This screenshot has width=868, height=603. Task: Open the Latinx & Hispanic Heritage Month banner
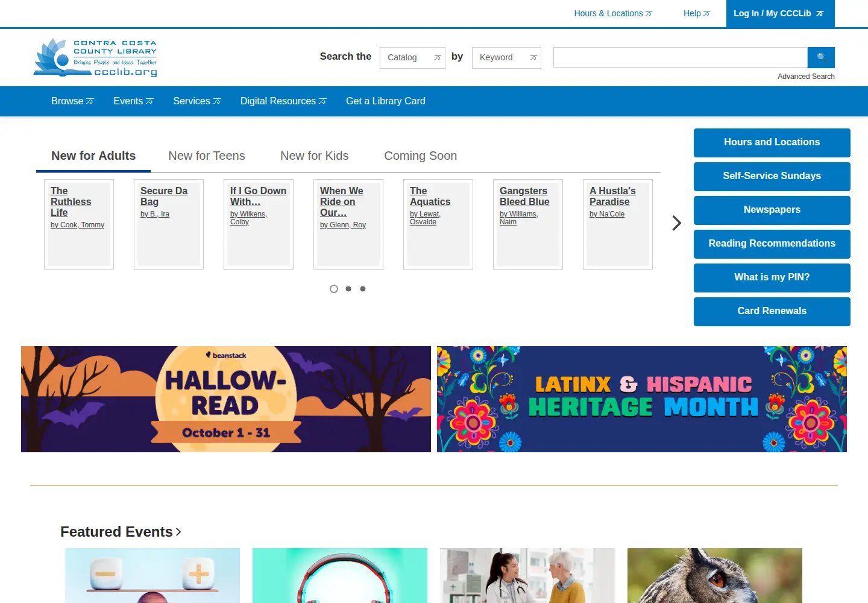pos(642,399)
